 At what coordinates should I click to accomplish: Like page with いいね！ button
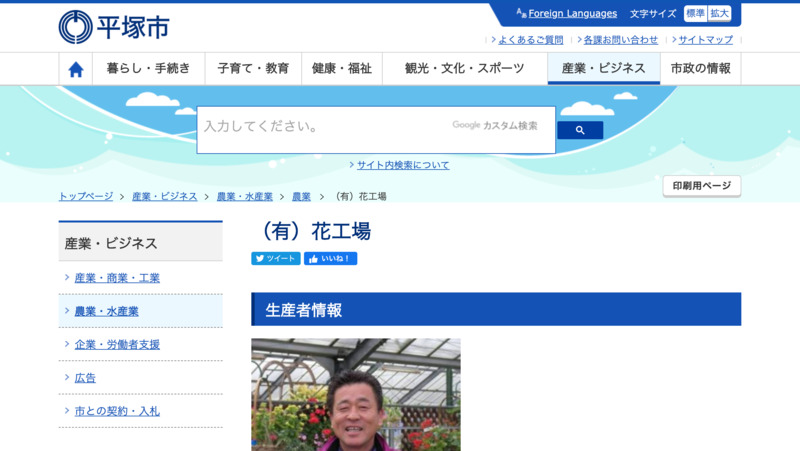coord(331,259)
